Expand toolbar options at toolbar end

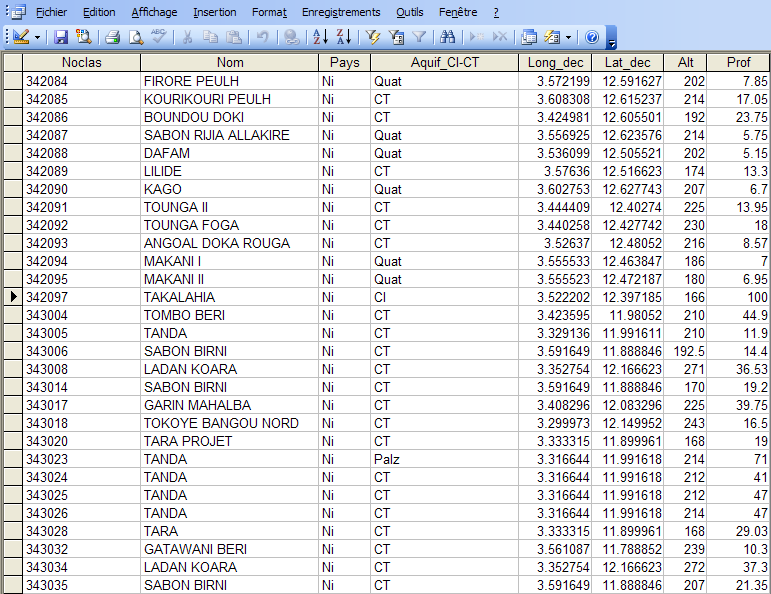611,40
